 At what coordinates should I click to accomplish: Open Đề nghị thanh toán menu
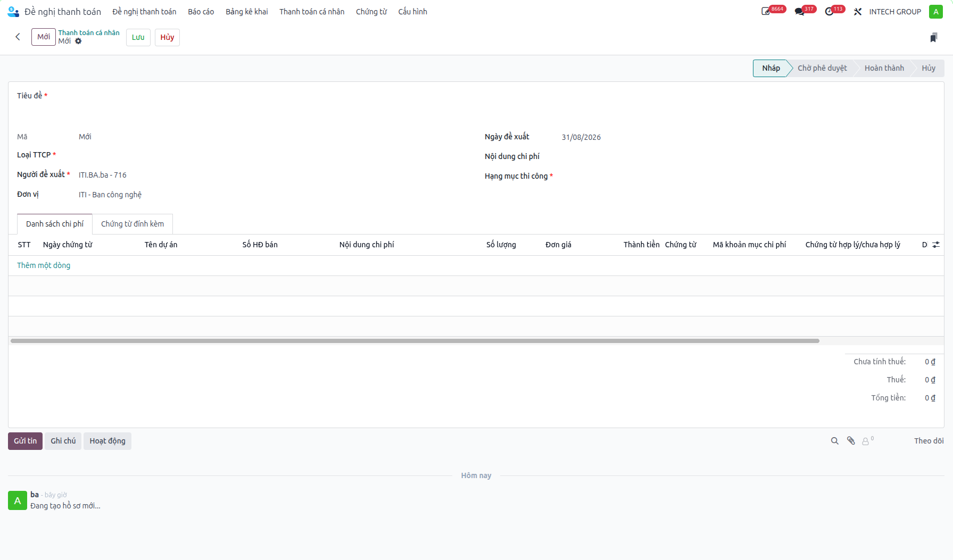click(x=144, y=12)
